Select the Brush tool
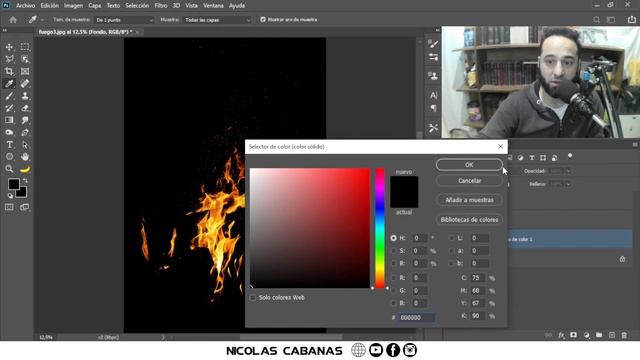 pyautogui.click(x=9, y=96)
